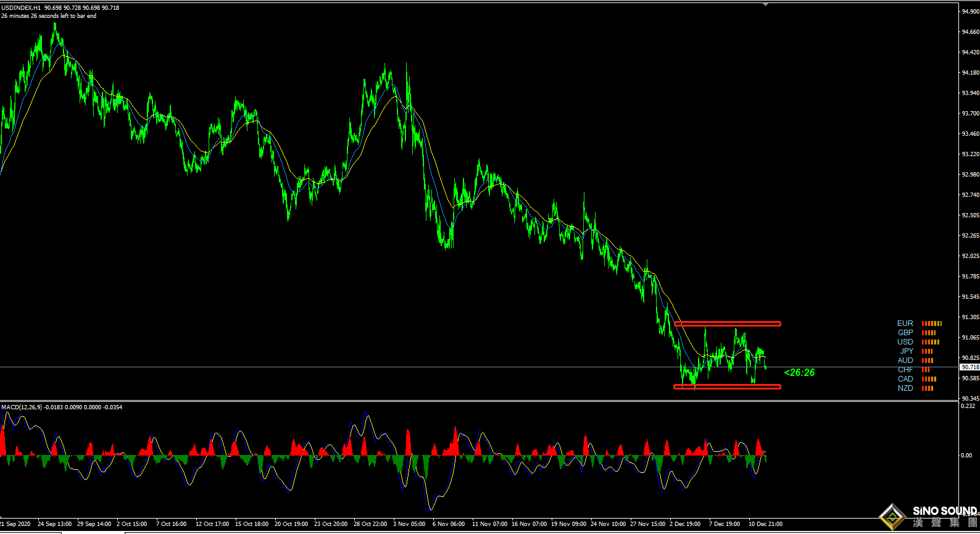
Task: Click the CHF currency label
Action: (905, 370)
